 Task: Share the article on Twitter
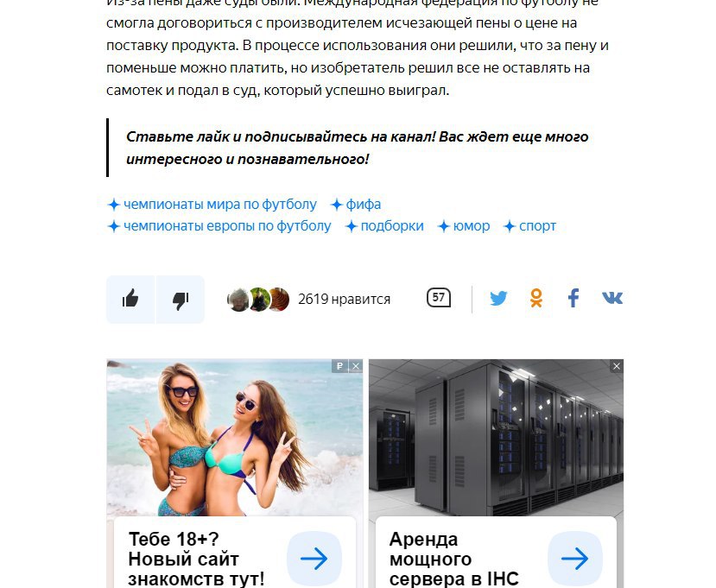(x=498, y=299)
